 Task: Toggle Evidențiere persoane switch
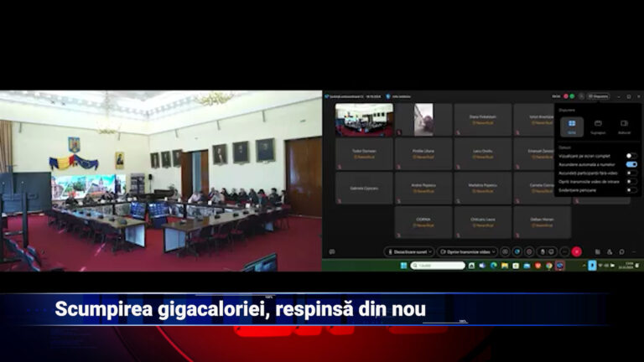tap(631, 189)
